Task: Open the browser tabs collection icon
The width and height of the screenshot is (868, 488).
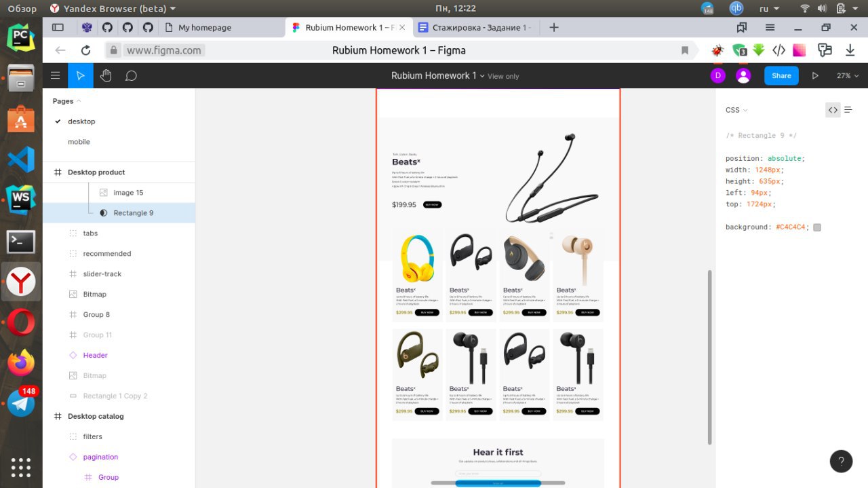Action: pos(742,28)
